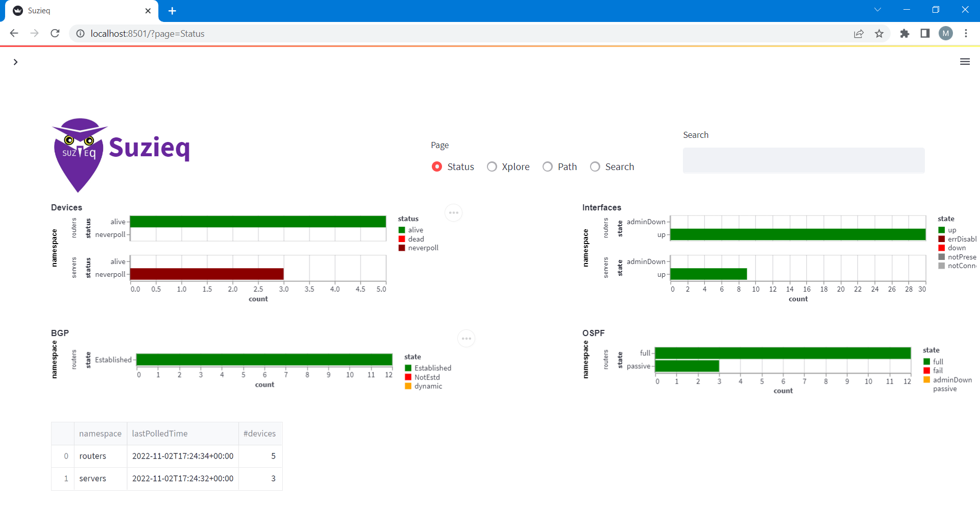
Task: Select the Status page radio button
Action: point(437,166)
